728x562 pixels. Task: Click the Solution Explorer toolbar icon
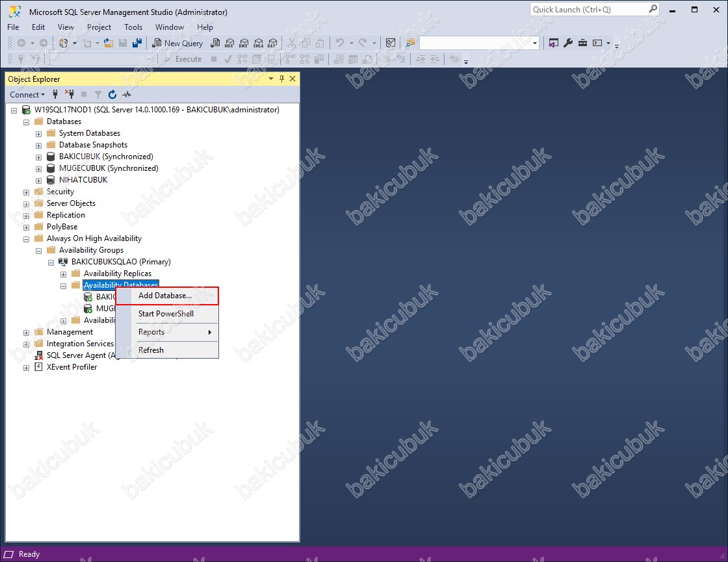[553, 43]
